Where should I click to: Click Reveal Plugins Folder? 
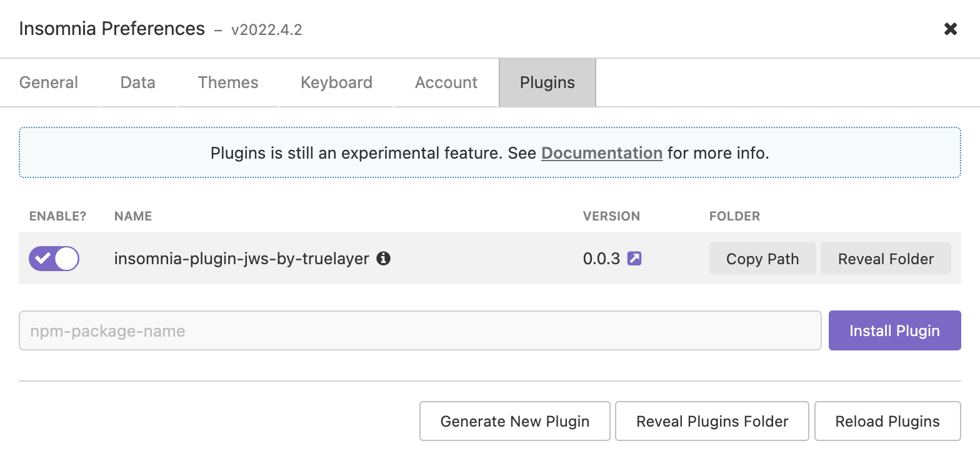(712, 421)
